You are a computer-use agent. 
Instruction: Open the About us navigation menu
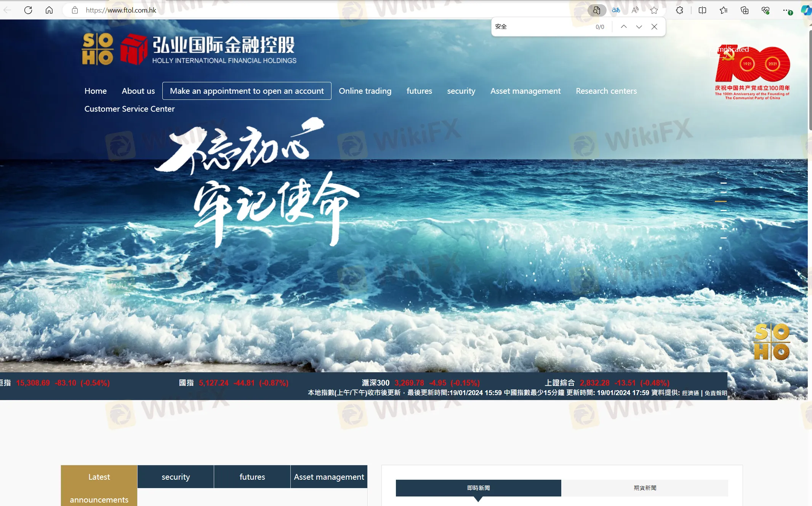138,91
